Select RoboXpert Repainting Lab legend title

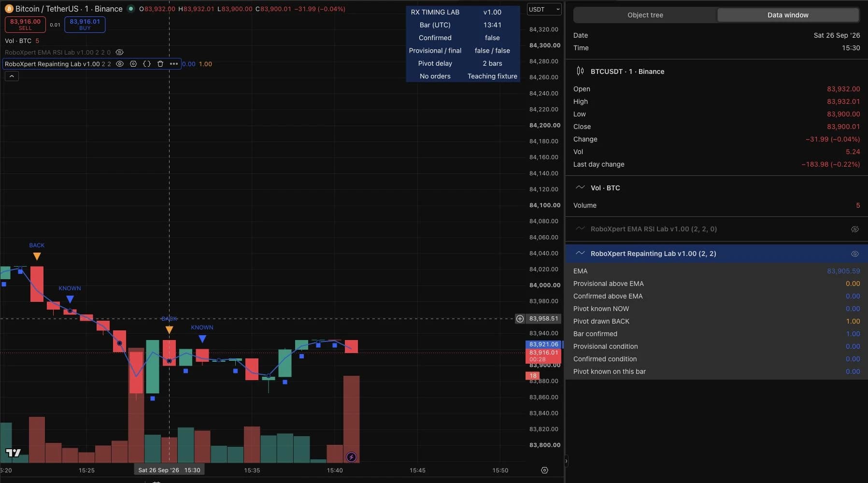pos(52,64)
